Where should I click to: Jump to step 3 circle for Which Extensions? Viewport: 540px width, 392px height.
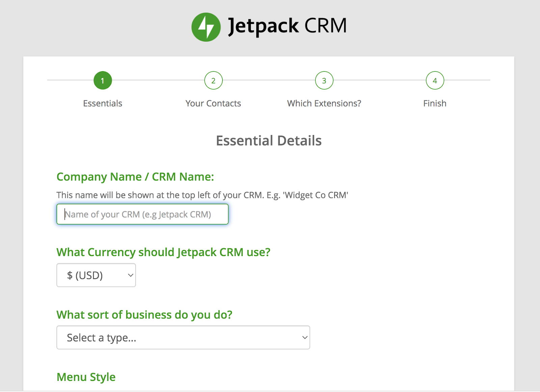(324, 80)
